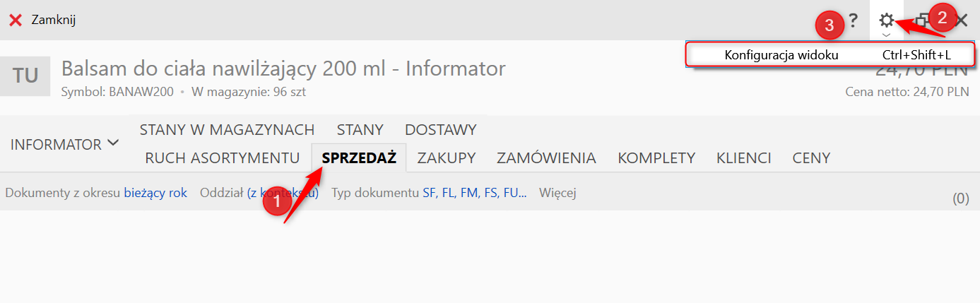This screenshot has width=980, height=303.
Task: Click the question mark help icon
Action: point(854,20)
